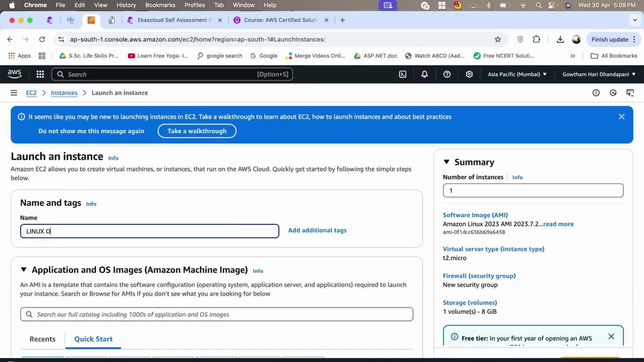Select the Recents tab

point(42,339)
